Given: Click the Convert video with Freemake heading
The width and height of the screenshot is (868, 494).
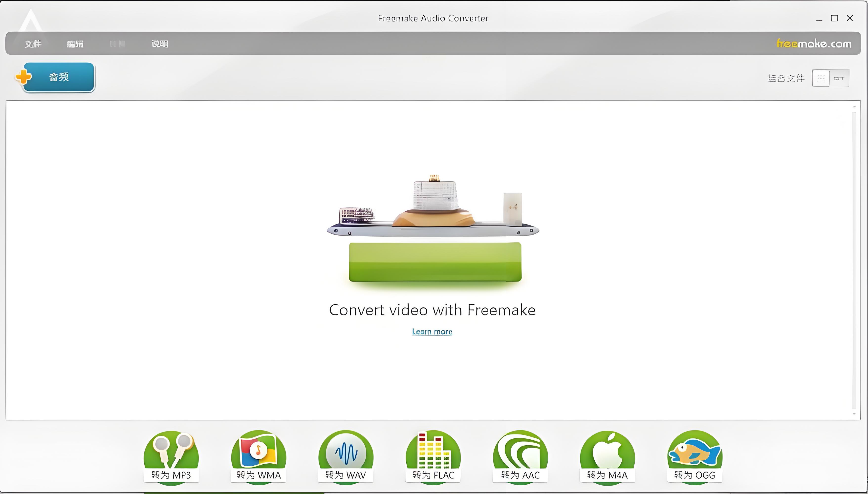Looking at the screenshot, I should [x=432, y=310].
